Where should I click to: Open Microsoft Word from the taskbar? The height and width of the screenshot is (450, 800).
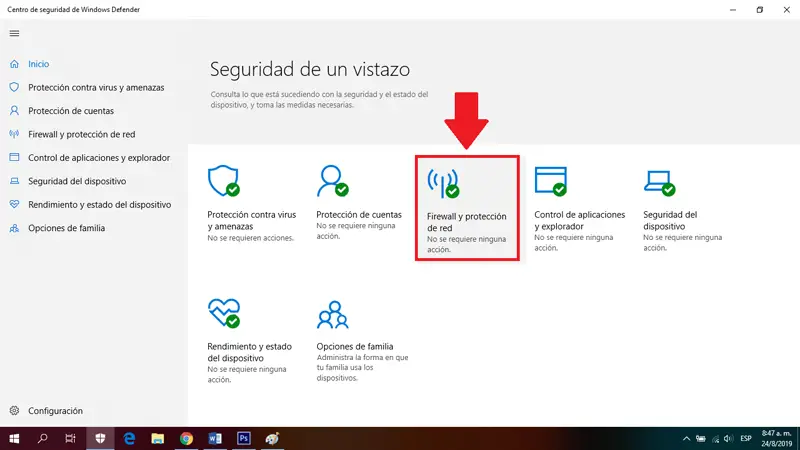click(215, 439)
